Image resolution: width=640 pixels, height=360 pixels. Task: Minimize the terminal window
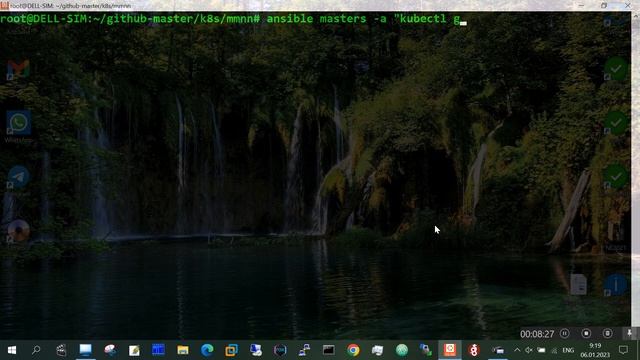tap(581, 5)
